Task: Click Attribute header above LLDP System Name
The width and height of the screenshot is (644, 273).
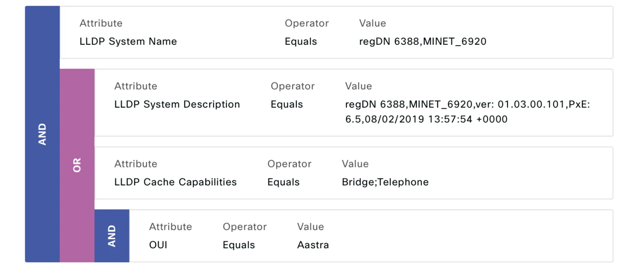Action: pos(101,23)
